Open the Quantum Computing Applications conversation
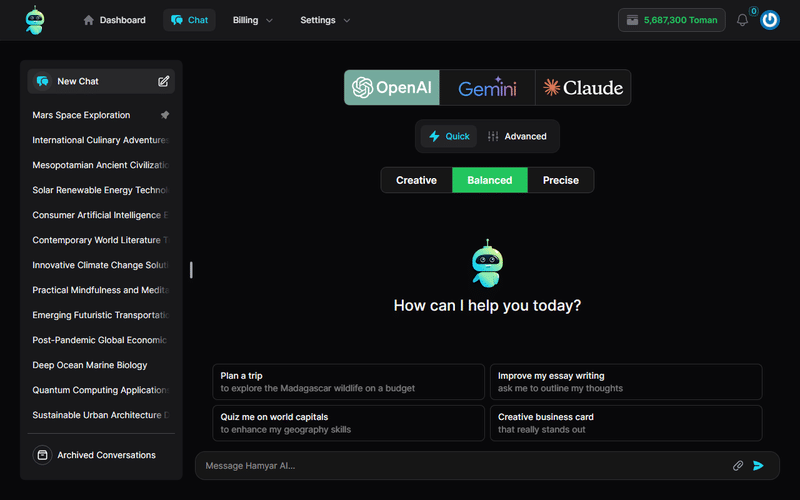The image size is (800, 500). coord(101,390)
